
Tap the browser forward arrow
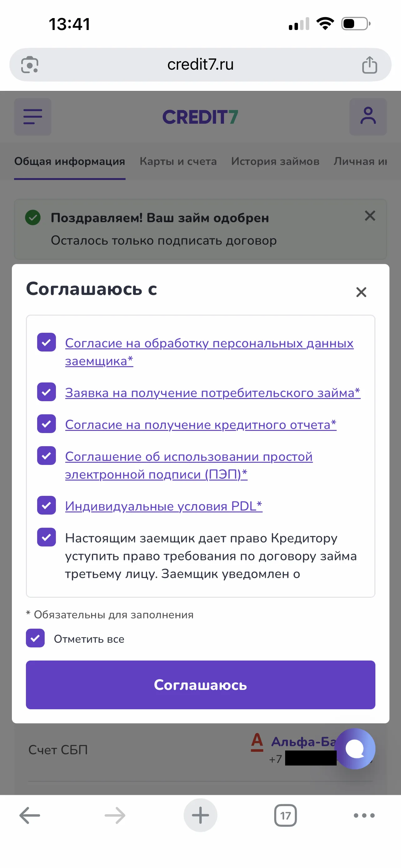115,816
